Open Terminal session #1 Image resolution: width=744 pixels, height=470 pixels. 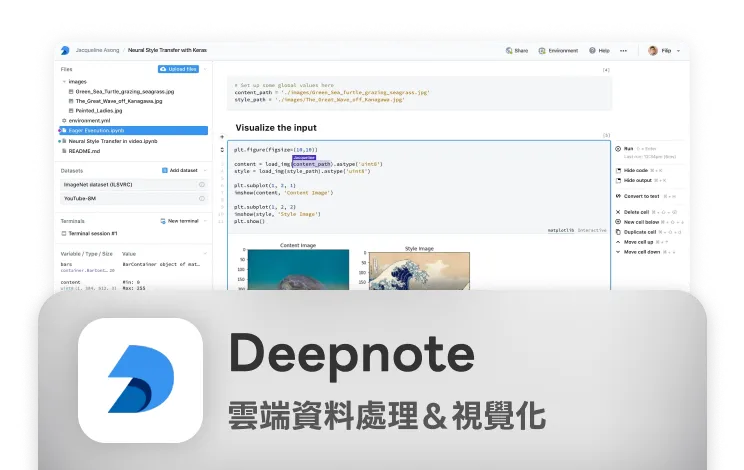pos(89,233)
